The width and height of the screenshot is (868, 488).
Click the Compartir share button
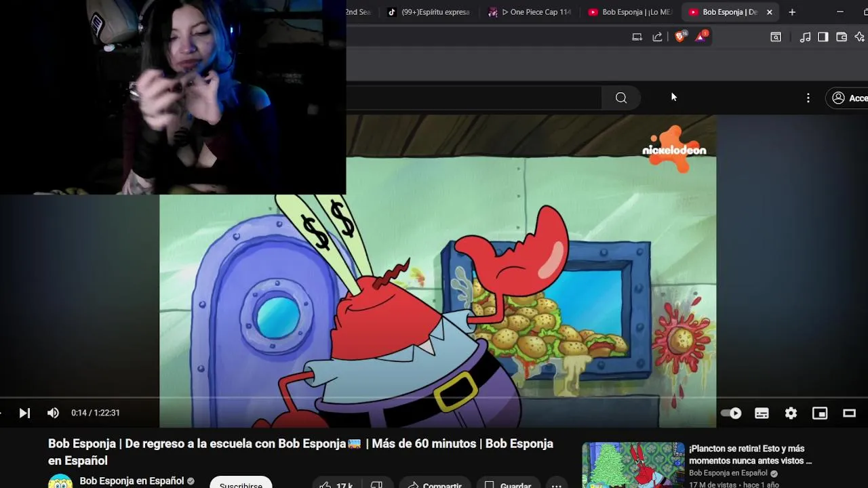(435, 485)
